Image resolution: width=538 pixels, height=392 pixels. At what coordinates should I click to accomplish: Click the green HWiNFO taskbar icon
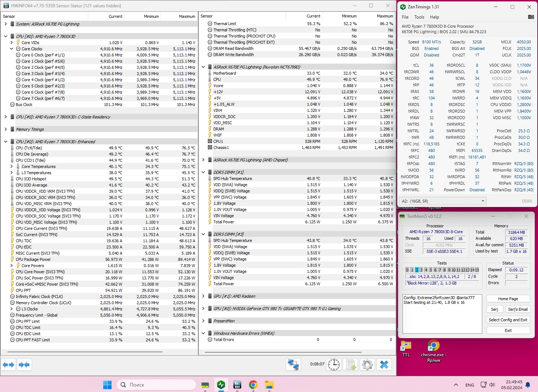221,385
